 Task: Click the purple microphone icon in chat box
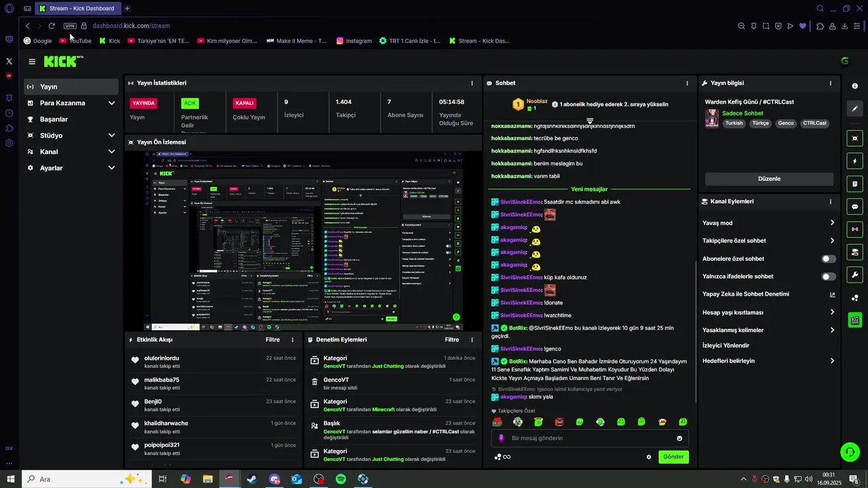pos(501,438)
